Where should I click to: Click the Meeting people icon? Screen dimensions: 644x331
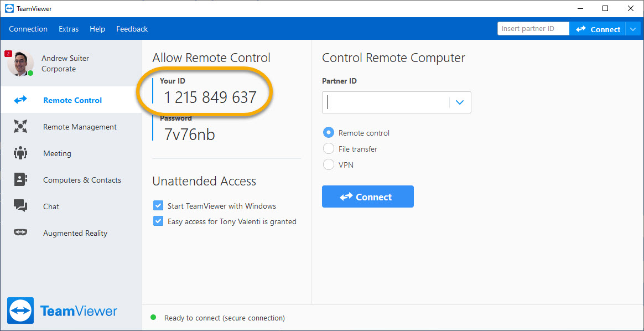click(20, 153)
